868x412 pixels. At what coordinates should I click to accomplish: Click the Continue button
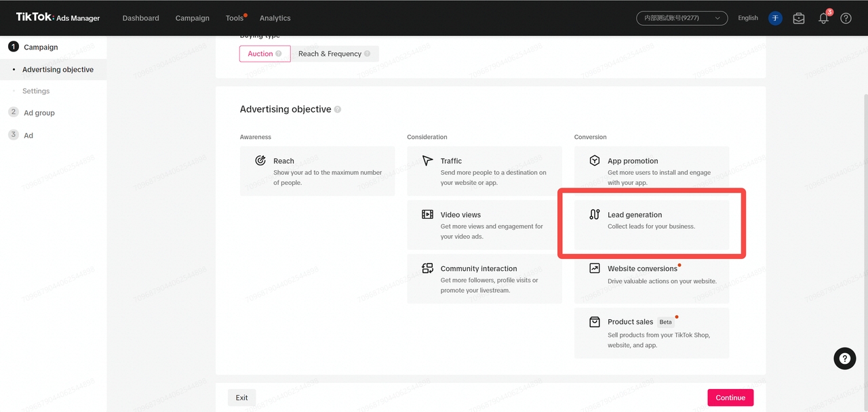pyautogui.click(x=730, y=398)
